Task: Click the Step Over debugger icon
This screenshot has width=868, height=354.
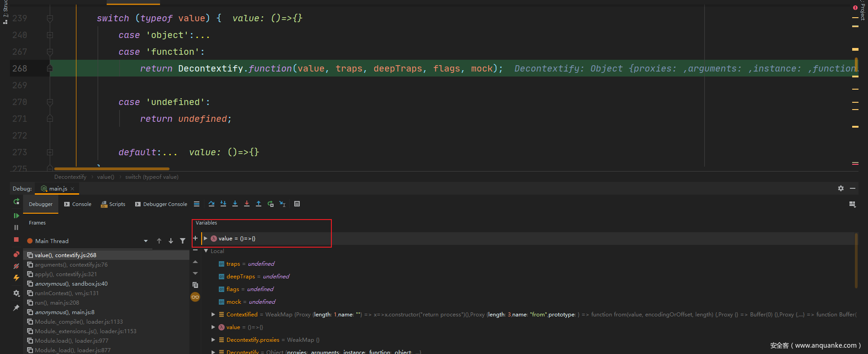Action: [x=211, y=204]
